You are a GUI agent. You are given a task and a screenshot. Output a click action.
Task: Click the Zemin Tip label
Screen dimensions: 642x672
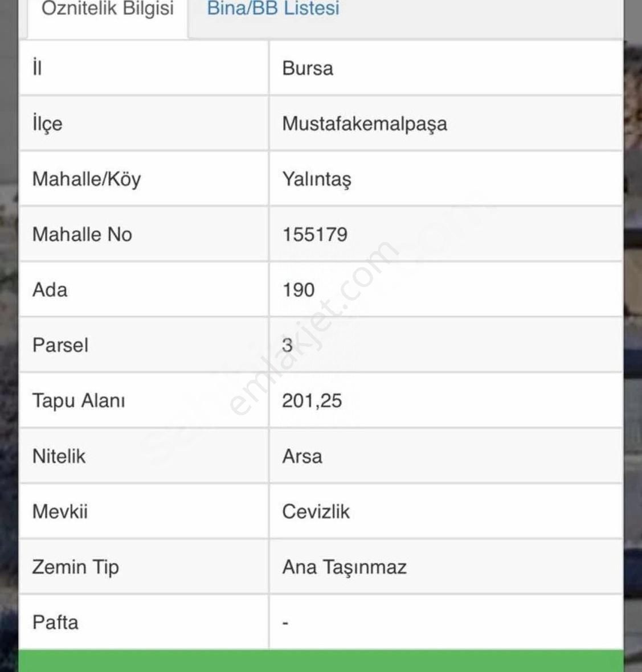click(75, 567)
